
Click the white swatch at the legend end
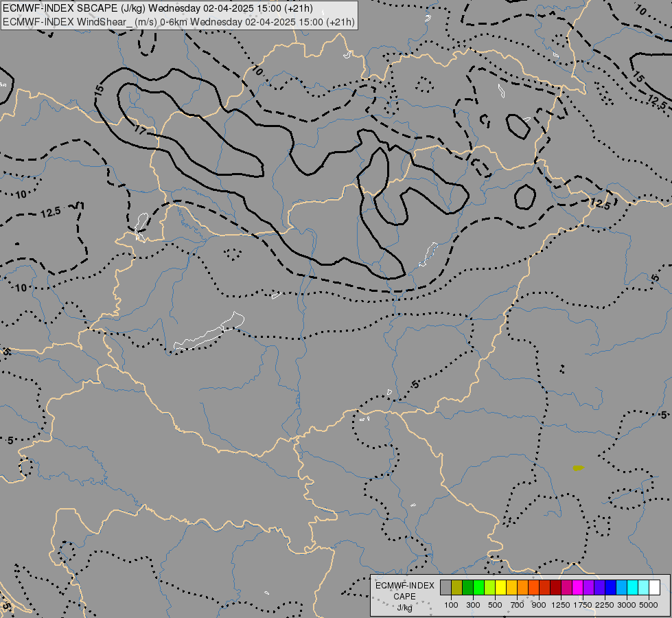(x=654, y=587)
